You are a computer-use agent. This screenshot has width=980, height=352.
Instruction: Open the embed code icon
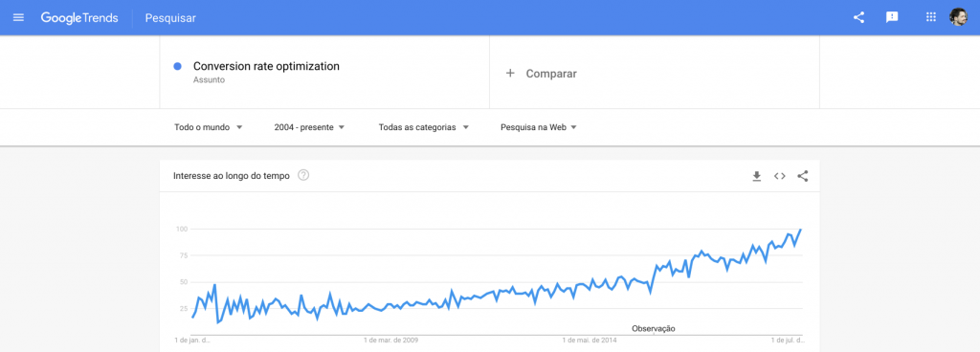[x=779, y=176]
